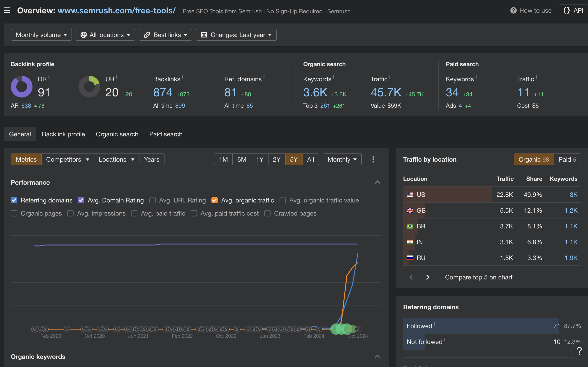Click the DR donut chart
The width and height of the screenshot is (588, 367).
click(22, 87)
